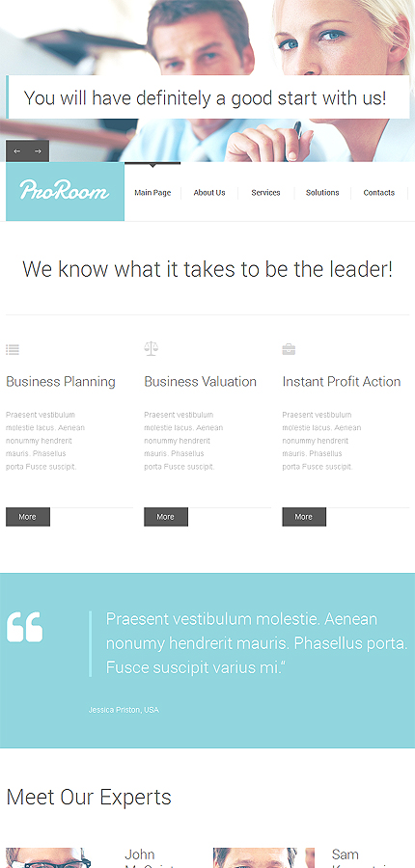Image resolution: width=415 pixels, height=868 pixels.
Task: Click More under Instant Profit Action
Action: [304, 517]
